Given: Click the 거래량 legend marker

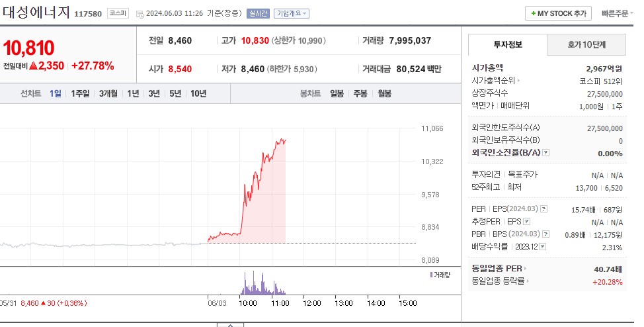Looking at the screenshot, I should [431, 275].
